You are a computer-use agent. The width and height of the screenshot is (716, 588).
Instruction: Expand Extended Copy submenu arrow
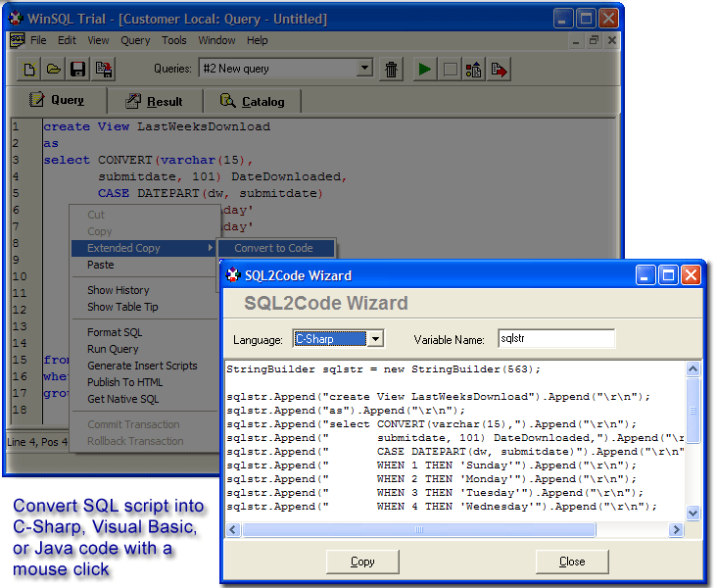point(210,248)
